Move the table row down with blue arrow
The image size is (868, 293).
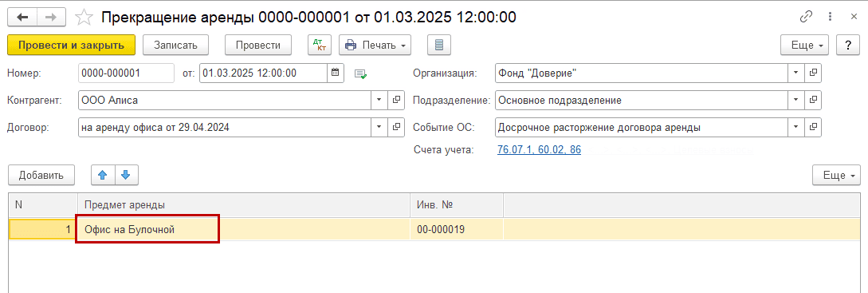126,176
